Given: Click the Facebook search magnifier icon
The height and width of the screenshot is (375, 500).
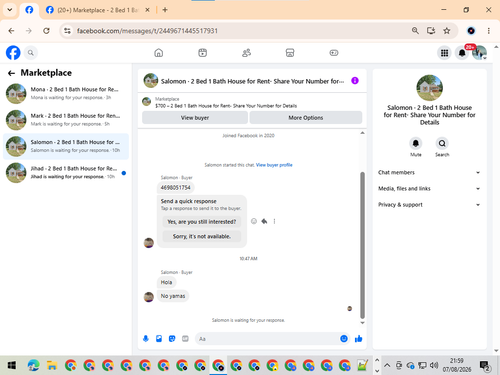Looking at the screenshot, I should (31, 53).
